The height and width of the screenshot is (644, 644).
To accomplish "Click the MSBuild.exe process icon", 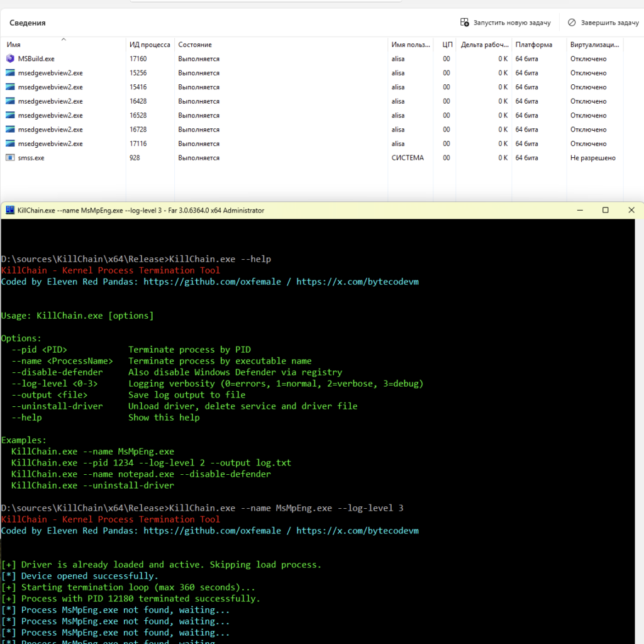I will tap(10, 58).
